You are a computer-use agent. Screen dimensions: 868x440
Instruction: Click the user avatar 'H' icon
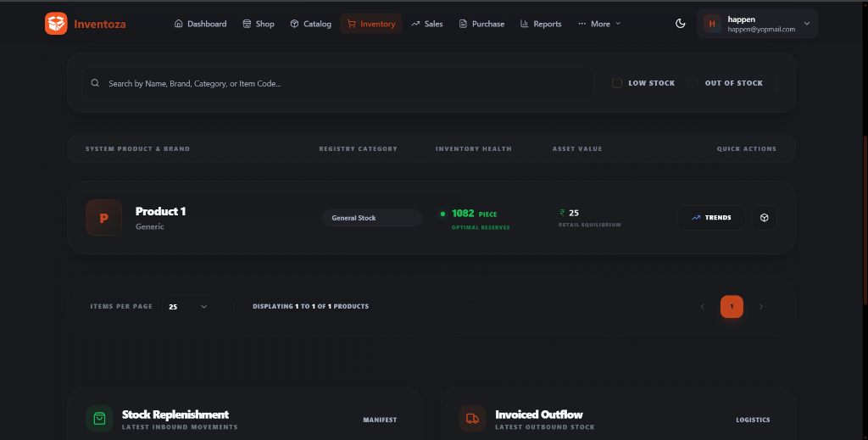pyautogui.click(x=712, y=23)
